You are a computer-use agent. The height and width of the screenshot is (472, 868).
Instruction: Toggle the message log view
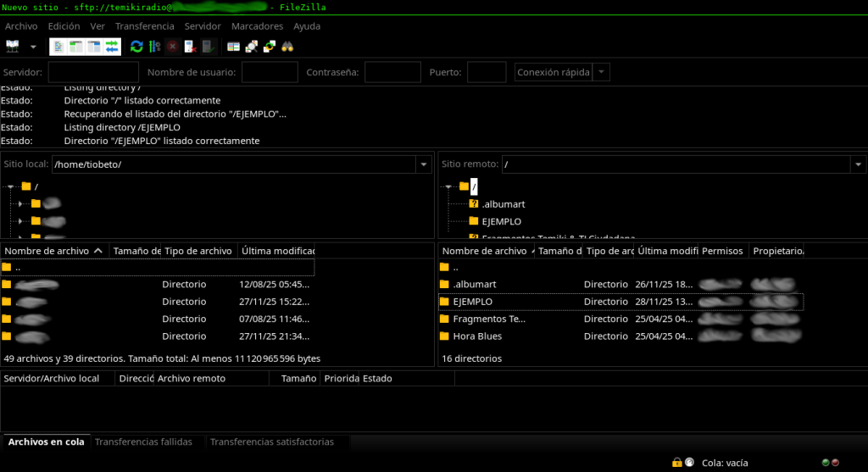(58, 47)
